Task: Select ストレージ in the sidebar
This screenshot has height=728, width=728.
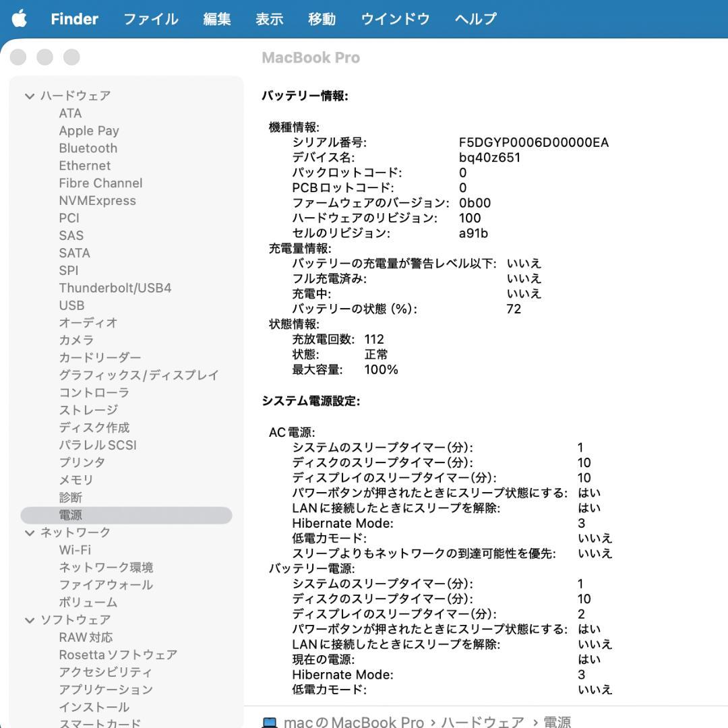Action: coord(88,410)
